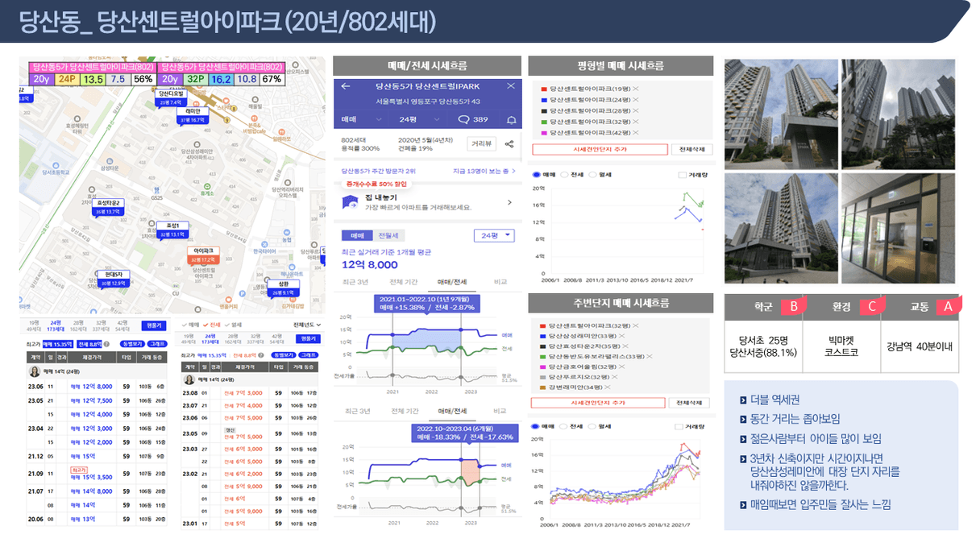Select the 레미안 map marker

(192, 116)
